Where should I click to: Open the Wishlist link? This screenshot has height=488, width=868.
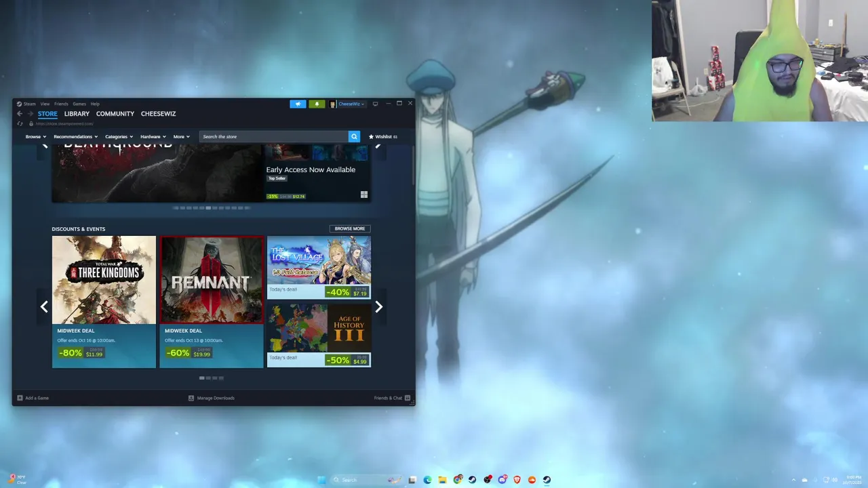click(383, 137)
